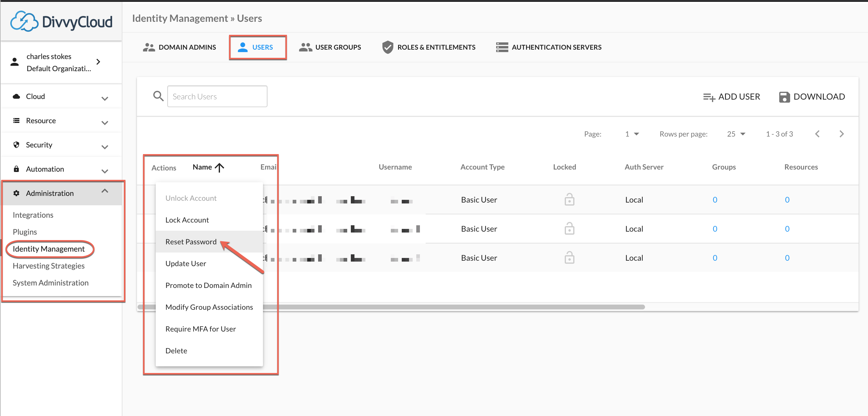Switch to the Domain Admins tab

pos(179,47)
